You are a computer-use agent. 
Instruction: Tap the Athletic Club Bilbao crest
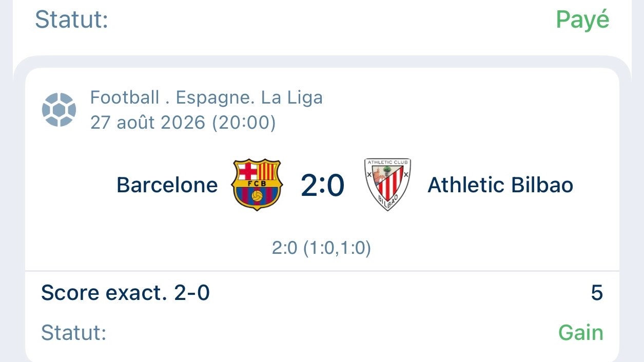(387, 185)
